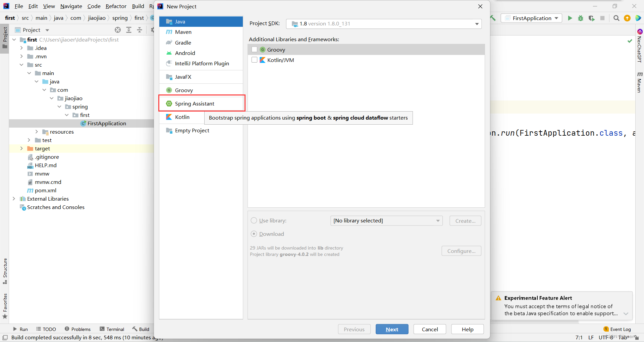The height and width of the screenshot is (342, 644).
Task: Click the Next button
Action: pos(392,329)
